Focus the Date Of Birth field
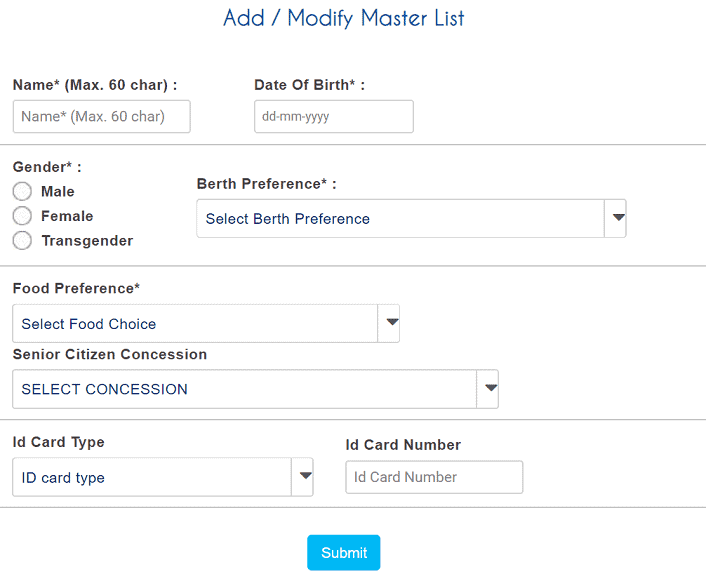The width and height of the screenshot is (706, 574). [x=334, y=117]
